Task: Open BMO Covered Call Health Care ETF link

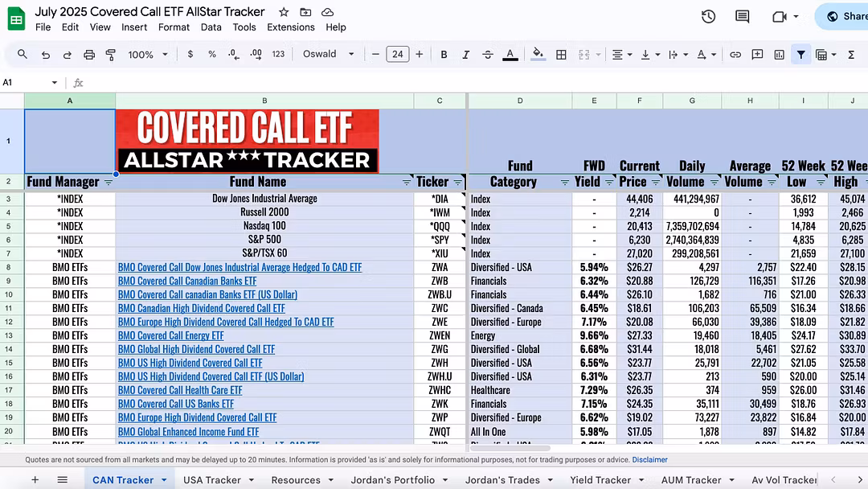Action: [180, 390]
